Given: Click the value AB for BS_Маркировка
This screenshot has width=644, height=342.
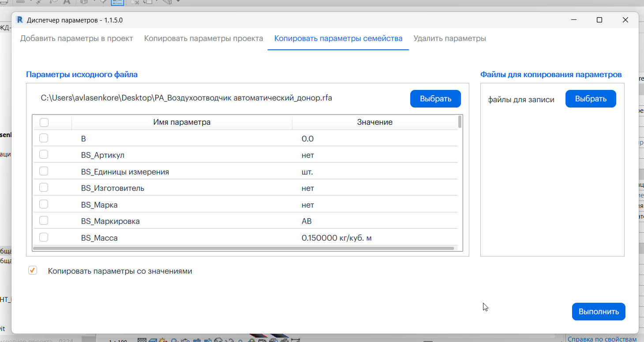Looking at the screenshot, I should click(x=307, y=221).
